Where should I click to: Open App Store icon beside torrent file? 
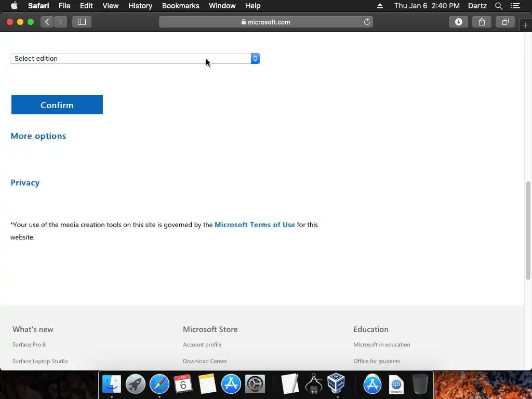click(x=372, y=384)
